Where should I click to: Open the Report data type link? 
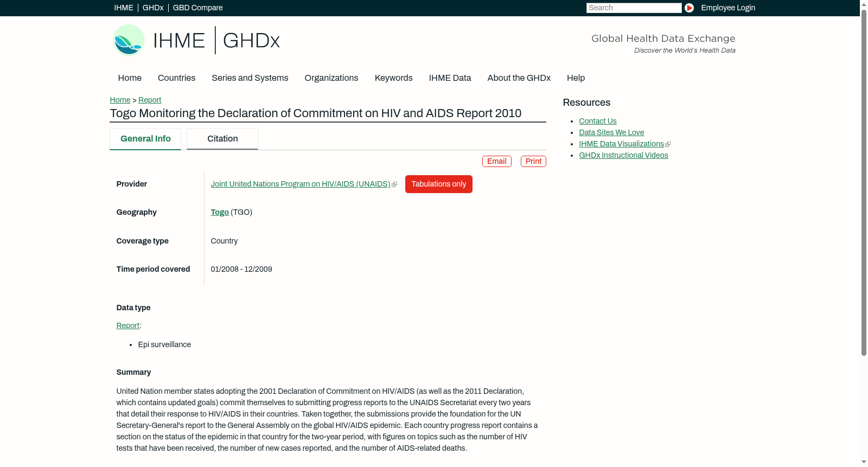pyautogui.click(x=128, y=326)
